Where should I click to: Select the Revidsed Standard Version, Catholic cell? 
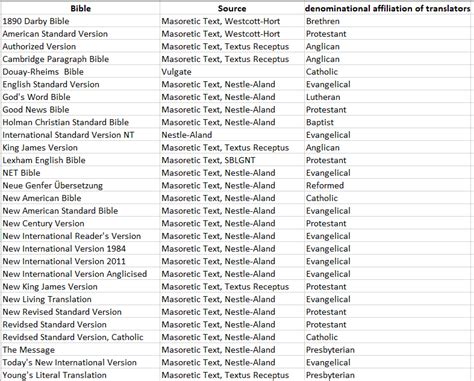coord(80,337)
